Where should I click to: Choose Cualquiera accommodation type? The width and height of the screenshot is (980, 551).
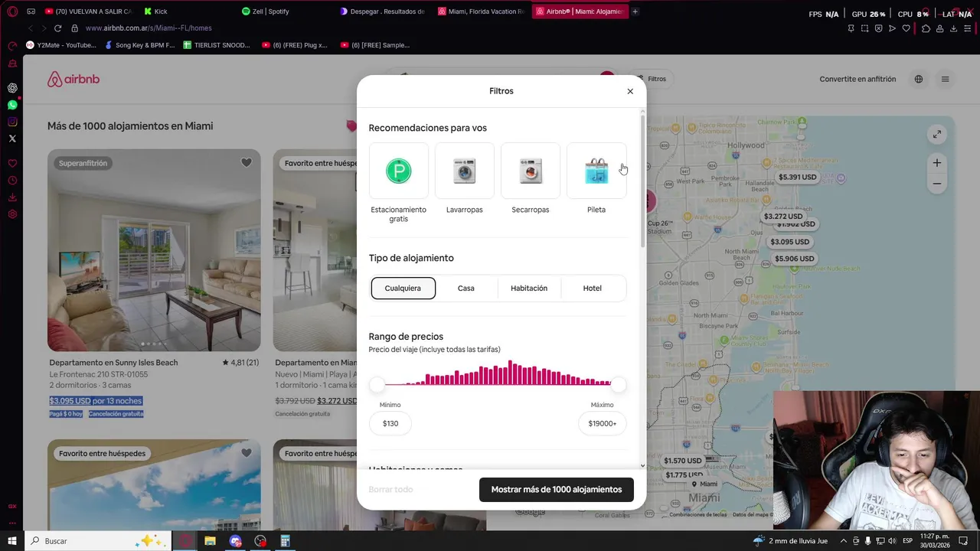pyautogui.click(x=403, y=288)
